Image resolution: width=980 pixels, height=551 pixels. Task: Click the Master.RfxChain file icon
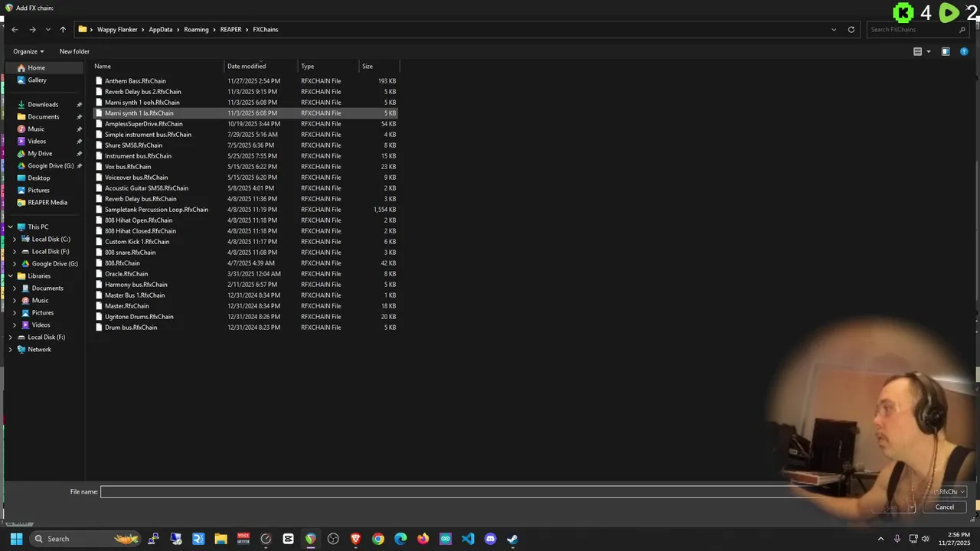coord(99,305)
